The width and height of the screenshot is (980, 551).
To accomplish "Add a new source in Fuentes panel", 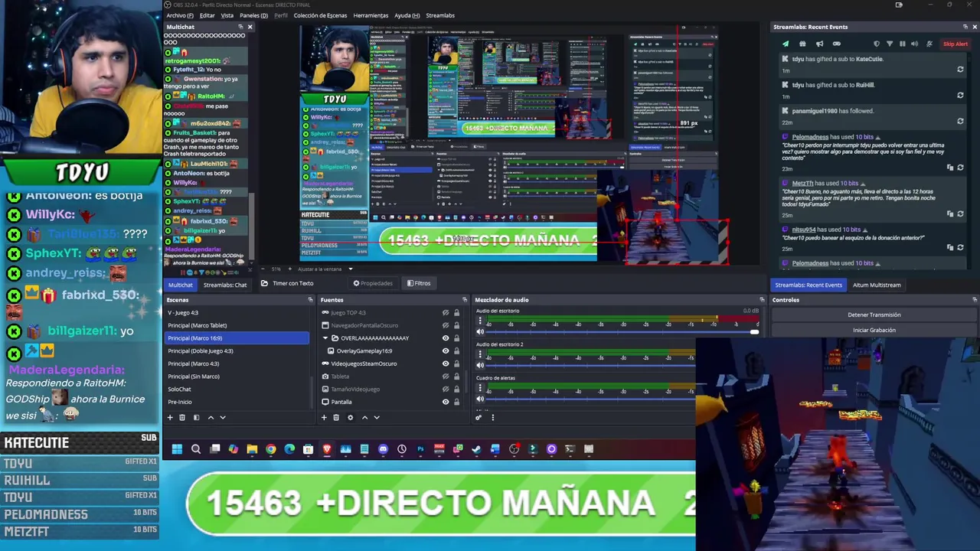I will 324,417.
